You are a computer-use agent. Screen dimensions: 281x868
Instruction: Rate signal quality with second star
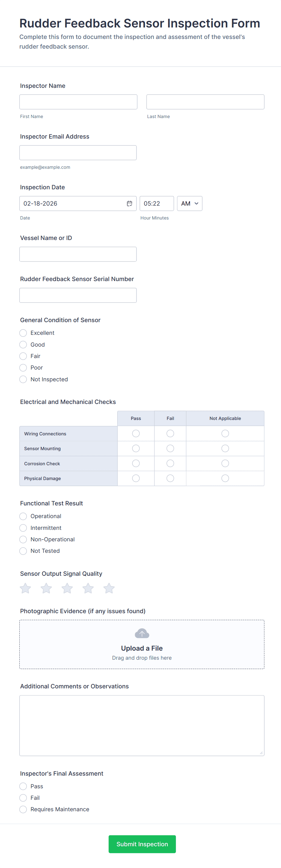coord(46,588)
